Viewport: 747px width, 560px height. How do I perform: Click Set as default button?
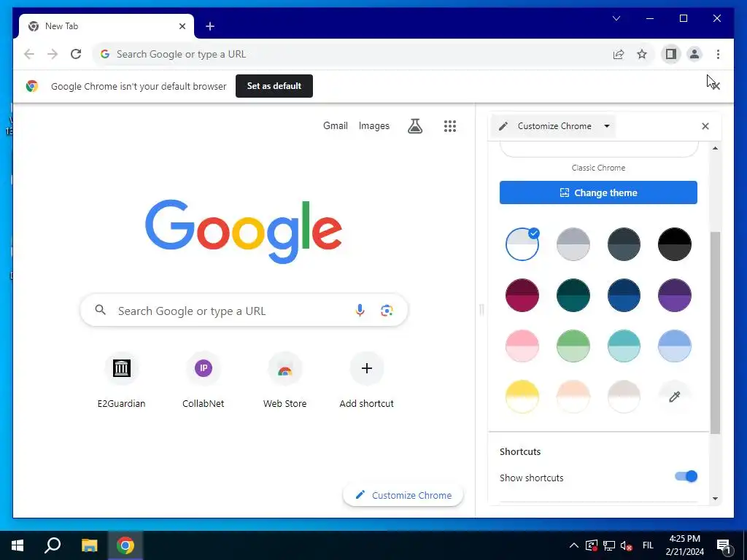point(274,86)
